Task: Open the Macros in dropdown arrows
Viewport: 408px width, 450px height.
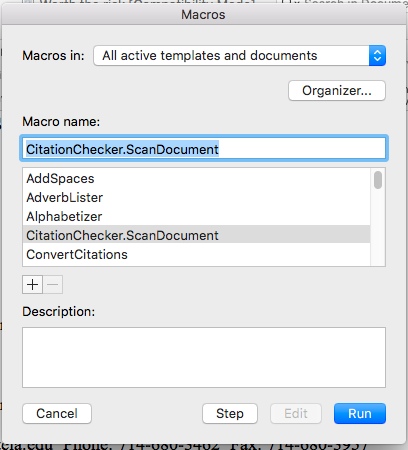Action: click(377, 56)
